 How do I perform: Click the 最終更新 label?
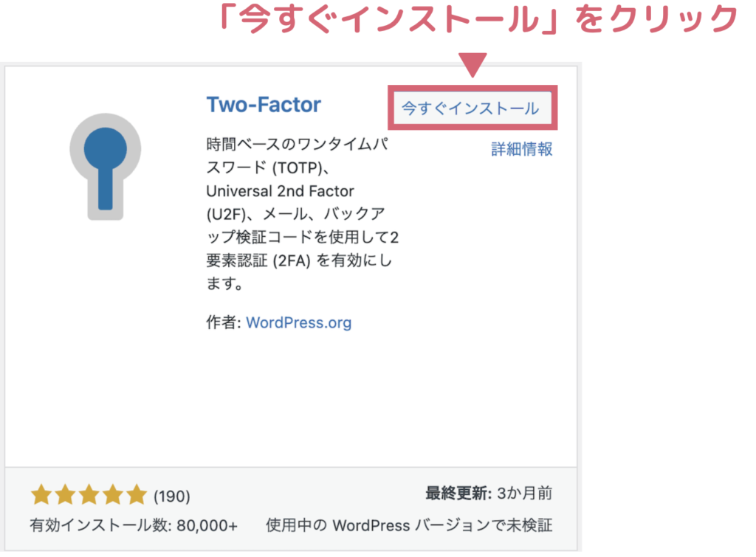point(458,494)
